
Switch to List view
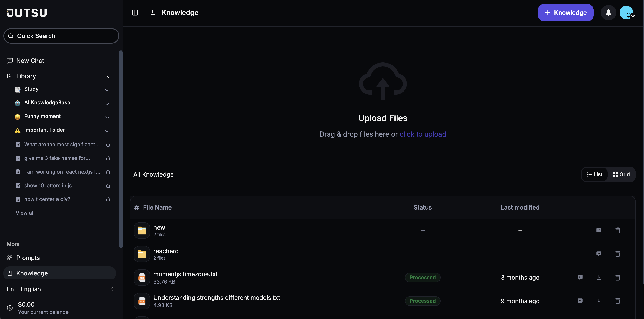(x=595, y=174)
